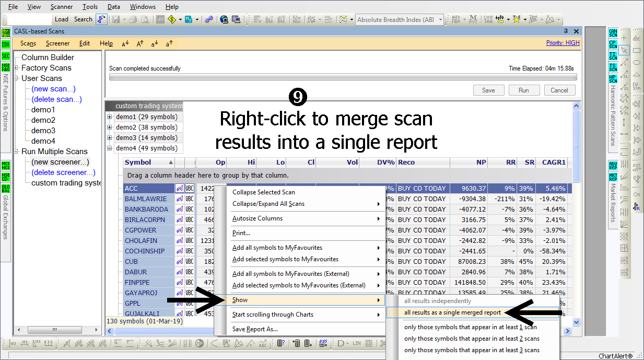Open the ADV REP report icon
This screenshot has width=644, height=360.
click(x=613, y=165)
